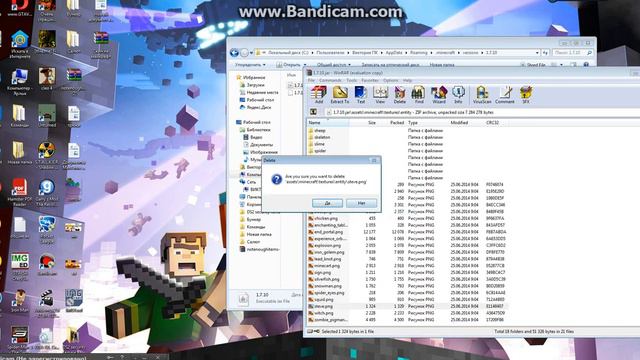Sort the archive list by CRC32 column
The height and width of the screenshot is (360, 640).
[497, 122]
